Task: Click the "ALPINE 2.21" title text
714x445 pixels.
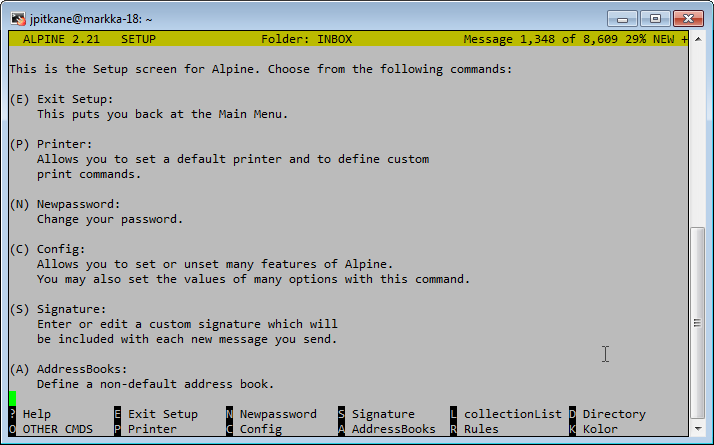Action: click(x=61, y=39)
